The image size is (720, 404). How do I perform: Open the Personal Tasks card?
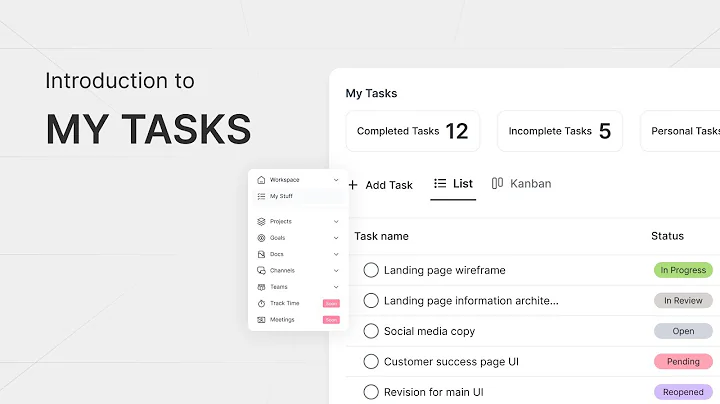click(680, 131)
